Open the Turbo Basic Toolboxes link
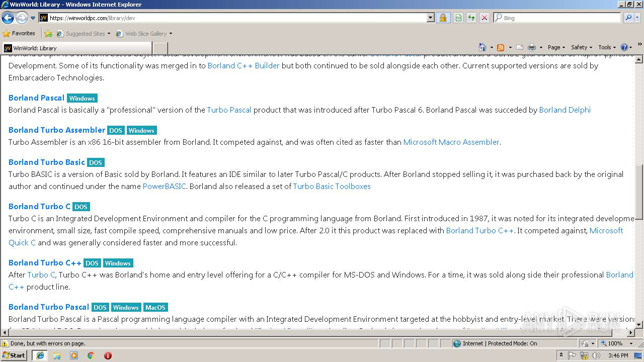644x362 pixels. [332, 186]
